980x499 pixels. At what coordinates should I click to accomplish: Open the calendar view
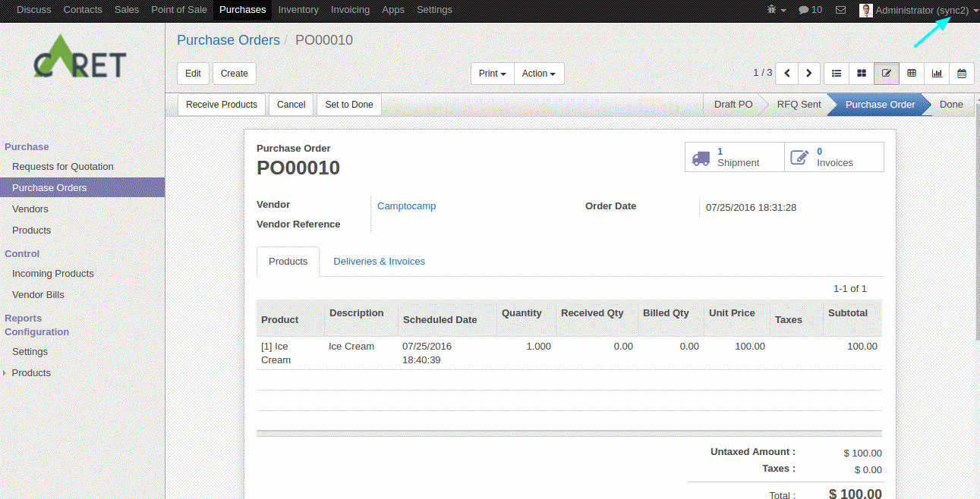962,74
